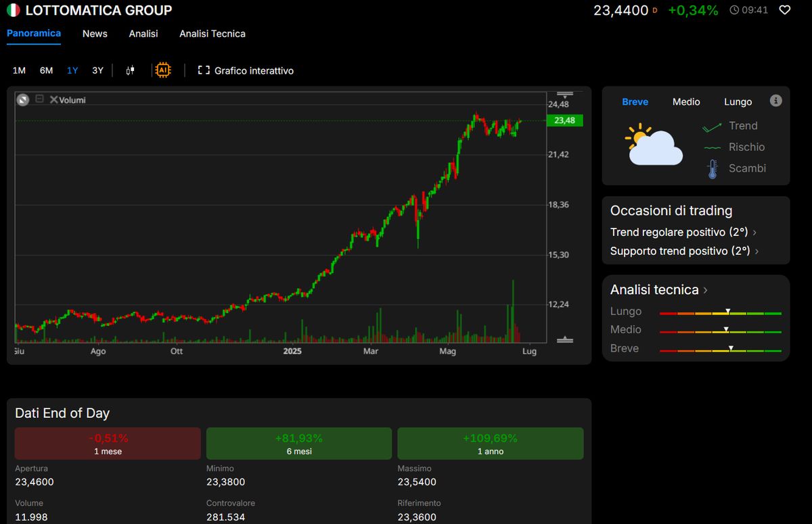Viewport: 812px width, 524px height.
Task: Open Supporto trend positivo (2°) link
Action: (x=680, y=251)
